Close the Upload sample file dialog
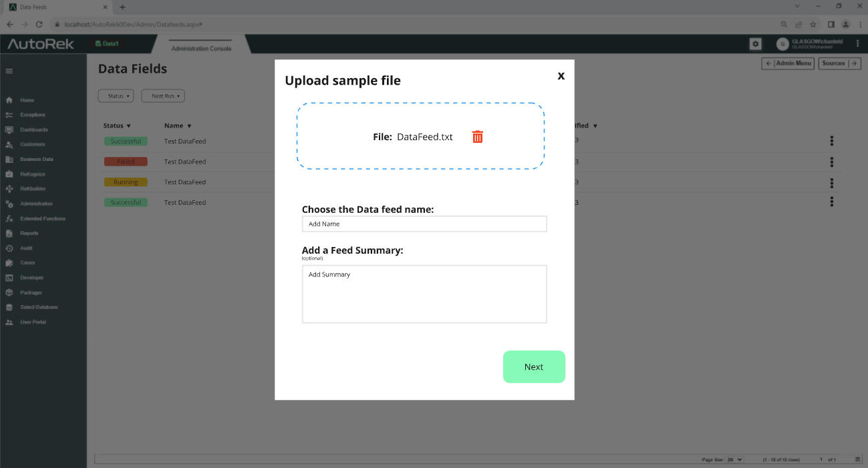Viewport: 868px width, 468px height. click(x=561, y=75)
